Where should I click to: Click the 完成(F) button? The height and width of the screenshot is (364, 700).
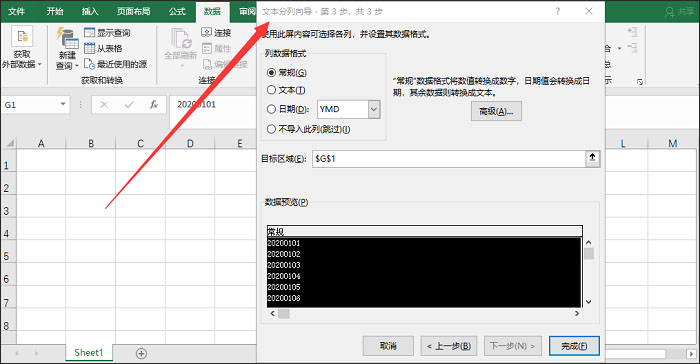[574, 346]
